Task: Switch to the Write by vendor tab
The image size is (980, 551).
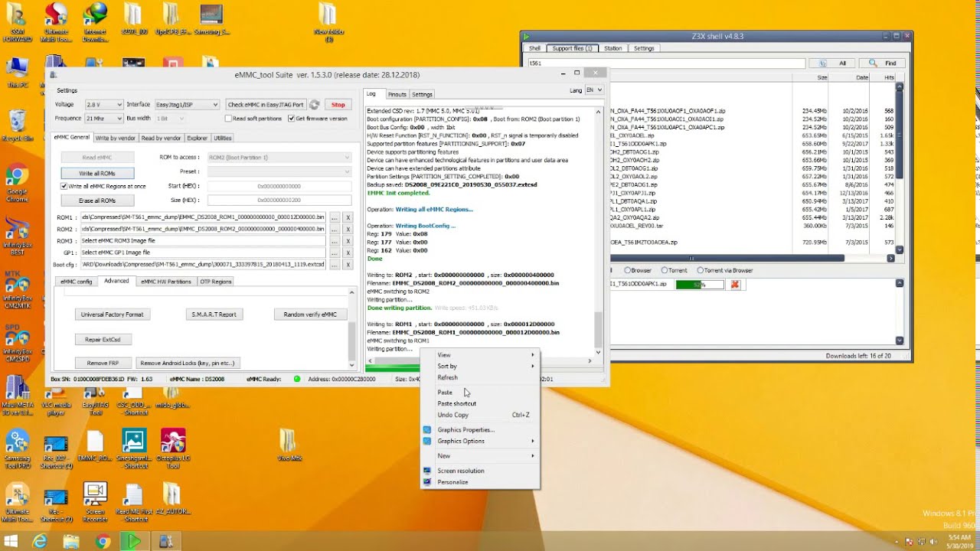Action: coord(116,138)
